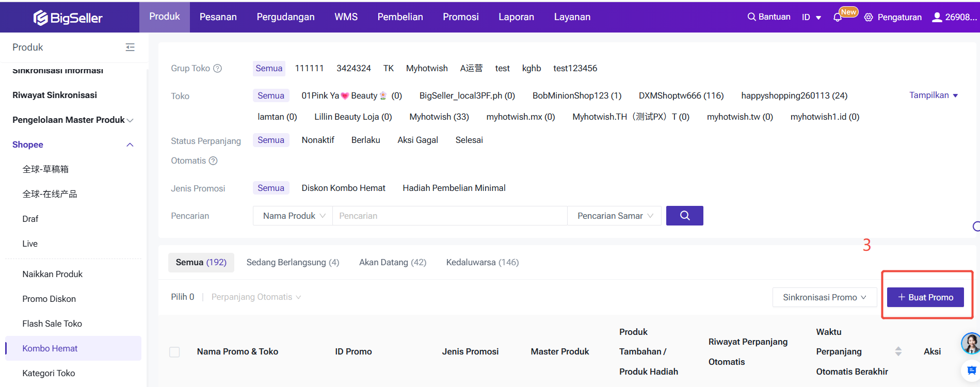Filter by Diskon Kombo Hemat type
Screen dimensions: 980x387
click(343, 188)
